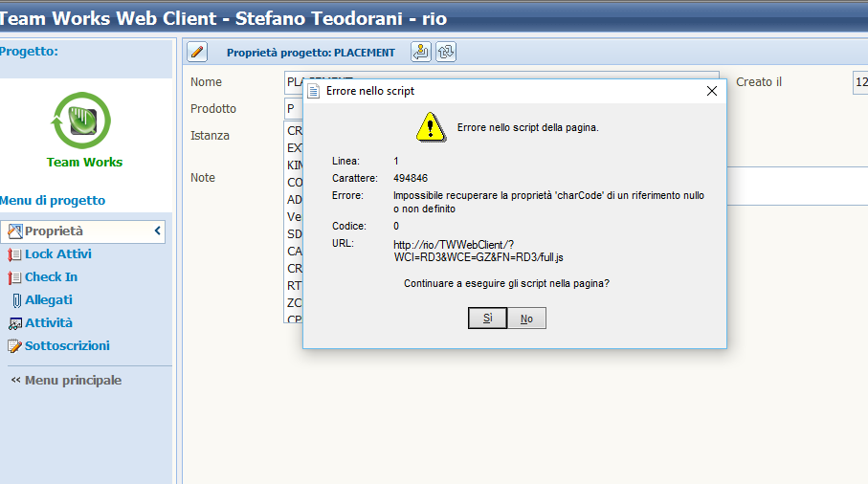The width and height of the screenshot is (868, 484).
Task: Click the KIN row in Istanza list
Action: pyautogui.click(x=294, y=165)
